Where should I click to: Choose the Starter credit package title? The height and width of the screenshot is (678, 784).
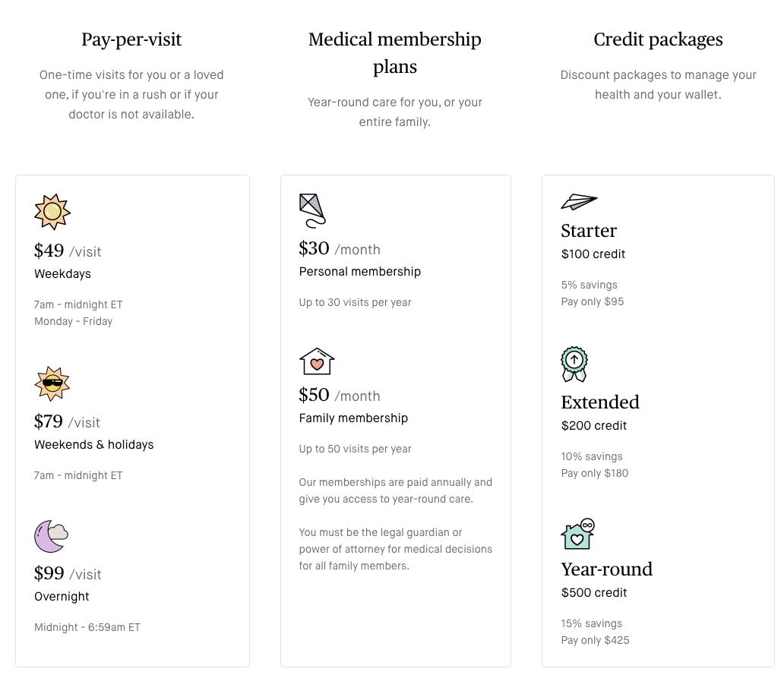tap(589, 231)
